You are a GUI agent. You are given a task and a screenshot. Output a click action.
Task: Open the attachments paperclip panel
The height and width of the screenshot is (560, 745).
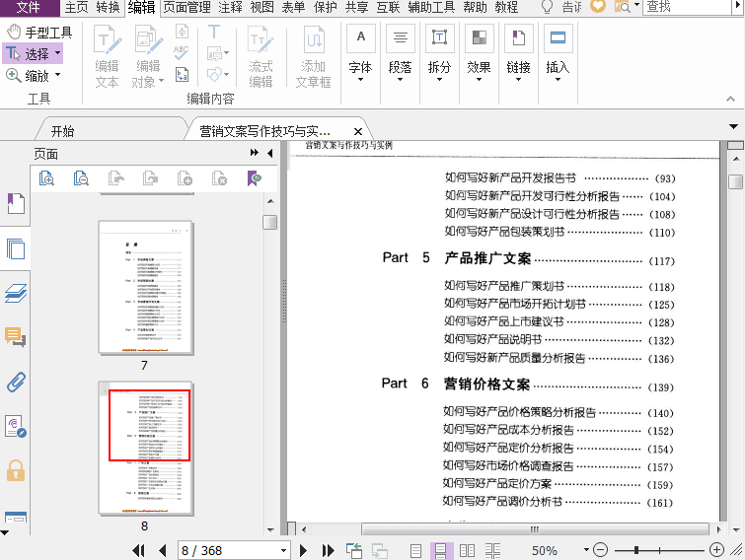point(16,383)
